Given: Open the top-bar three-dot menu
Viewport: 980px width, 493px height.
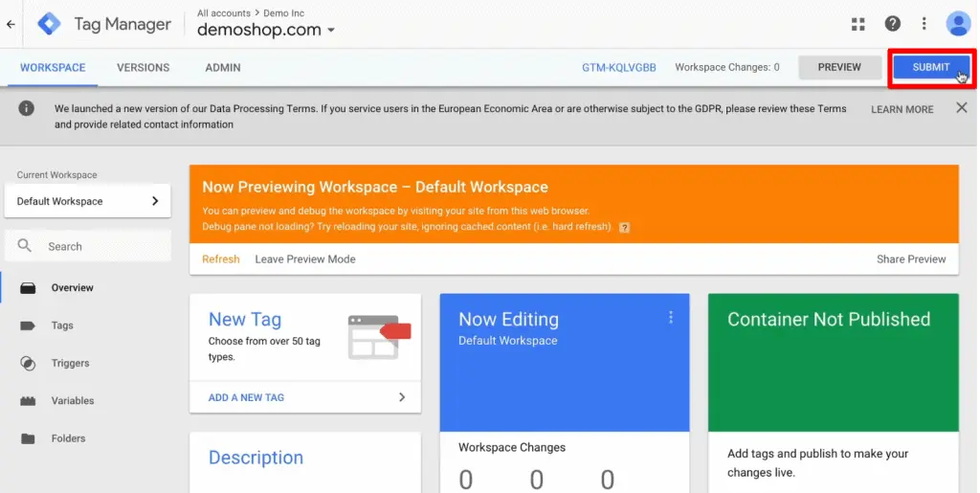Looking at the screenshot, I should tap(924, 24).
